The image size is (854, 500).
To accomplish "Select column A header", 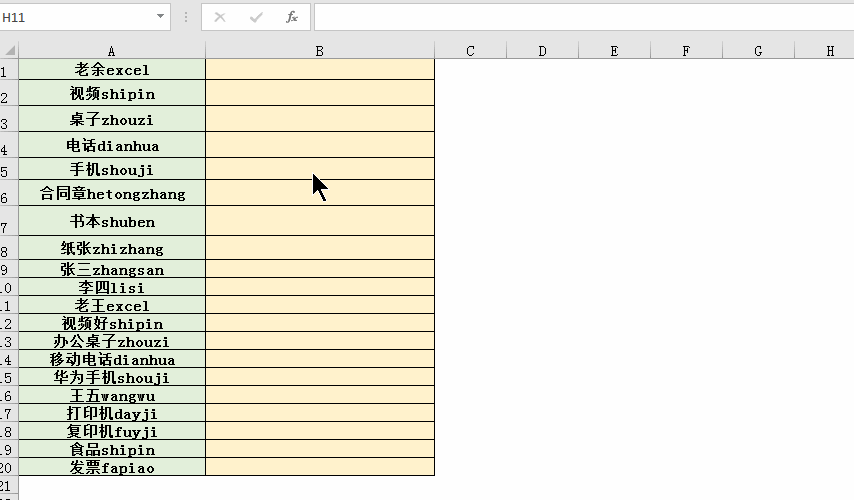I will coord(112,51).
